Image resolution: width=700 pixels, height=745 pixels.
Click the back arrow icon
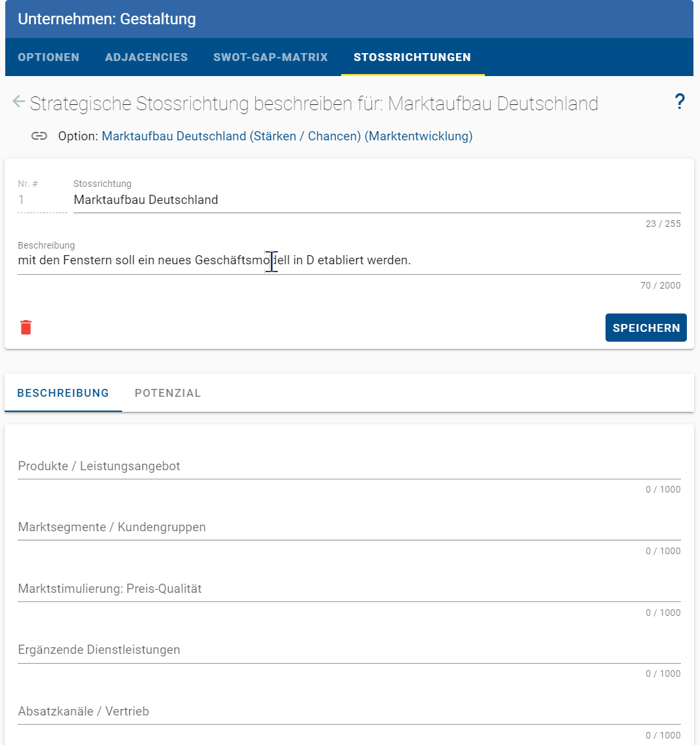click(18, 101)
